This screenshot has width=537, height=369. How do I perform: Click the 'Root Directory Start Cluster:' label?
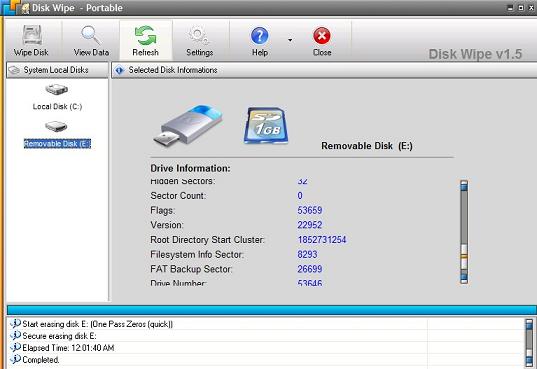208,240
